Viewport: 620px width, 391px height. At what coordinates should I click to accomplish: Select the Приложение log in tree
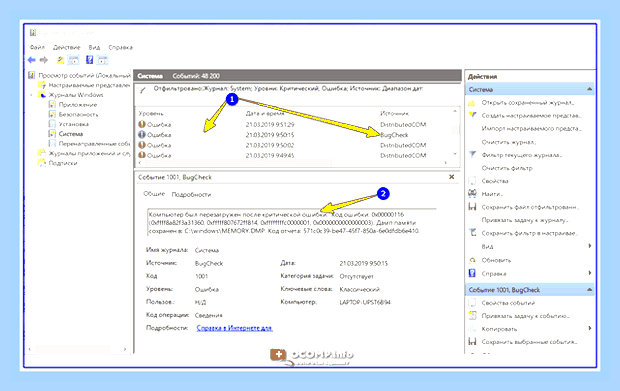[78, 105]
